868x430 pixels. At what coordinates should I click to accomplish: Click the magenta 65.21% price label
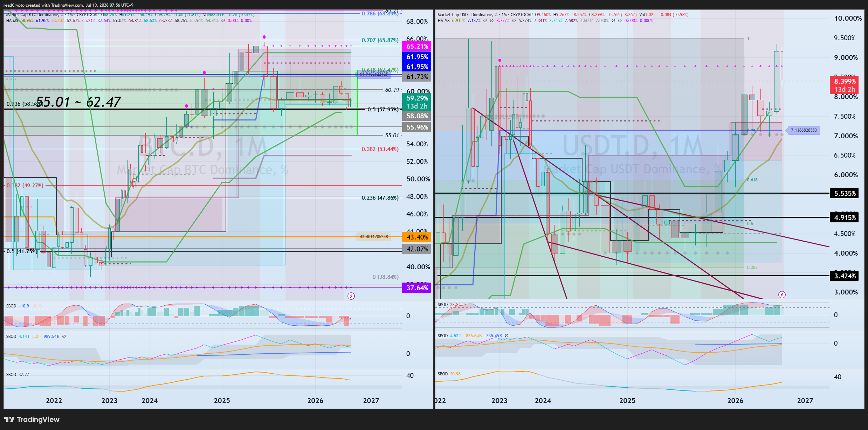click(x=417, y=46)
